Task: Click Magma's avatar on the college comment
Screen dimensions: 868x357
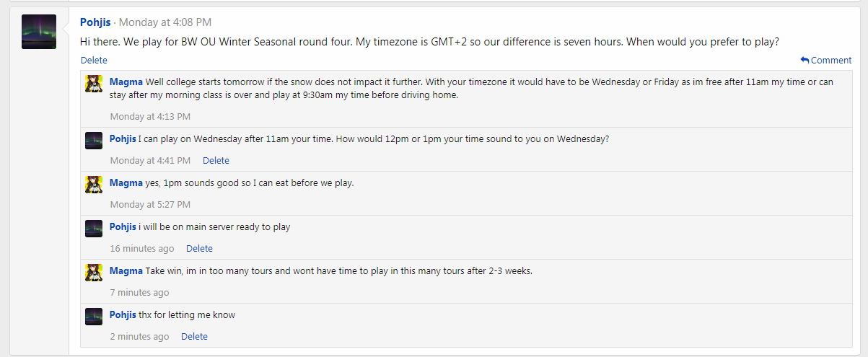Action: tap(94, 83)
